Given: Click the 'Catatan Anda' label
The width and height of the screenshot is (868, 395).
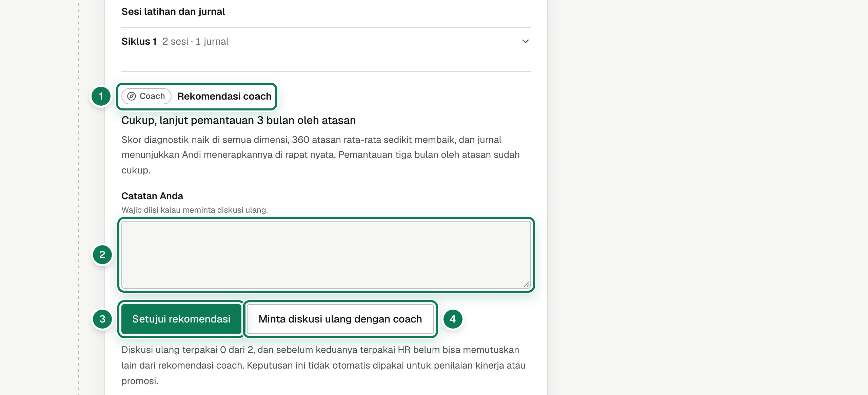Looking at the screenshot, I should tap(152, 196).
